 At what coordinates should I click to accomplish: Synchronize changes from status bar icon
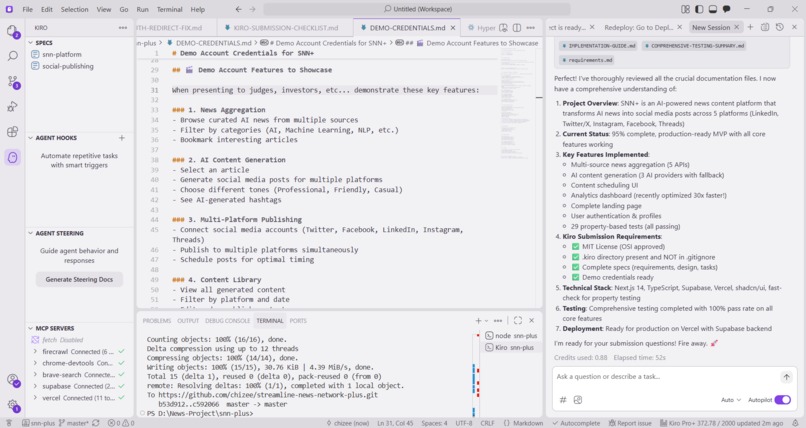click(x=96, y=423)
